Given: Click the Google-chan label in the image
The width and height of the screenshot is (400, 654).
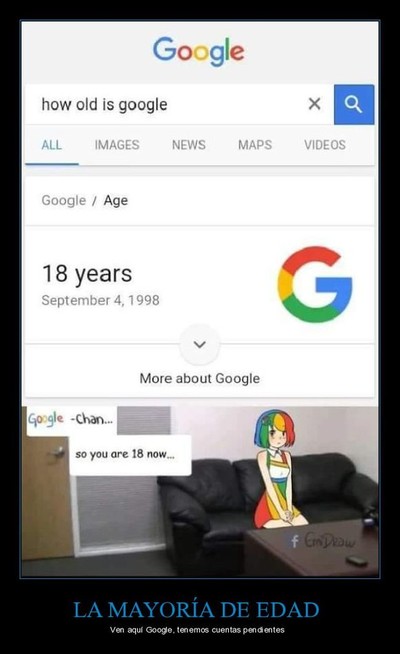Looking at the screenshot, I should (x=71, y=420).
